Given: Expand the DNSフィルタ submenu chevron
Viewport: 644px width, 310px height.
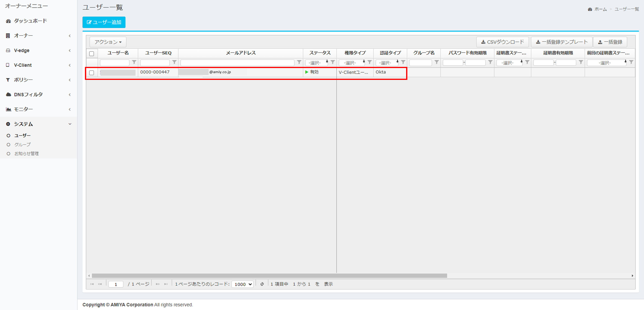Looking at the screenshot, I should [x=70, y=95].
